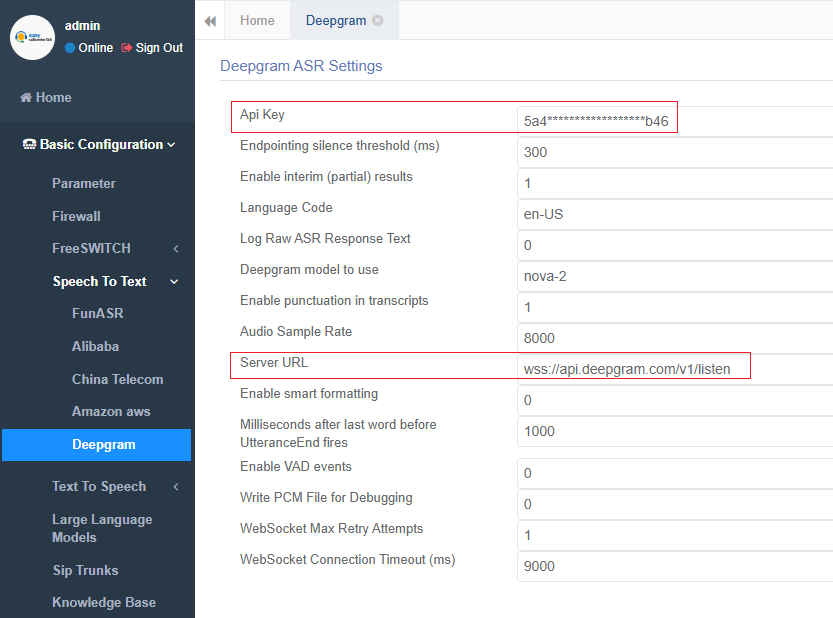
Task: Click the Sign Out link
Action: [x=152, y=48]
